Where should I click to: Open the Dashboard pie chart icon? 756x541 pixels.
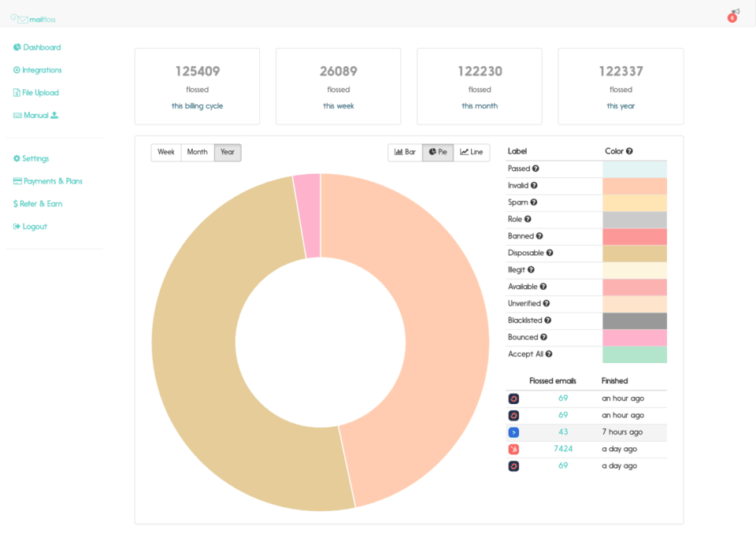point(16,47)
